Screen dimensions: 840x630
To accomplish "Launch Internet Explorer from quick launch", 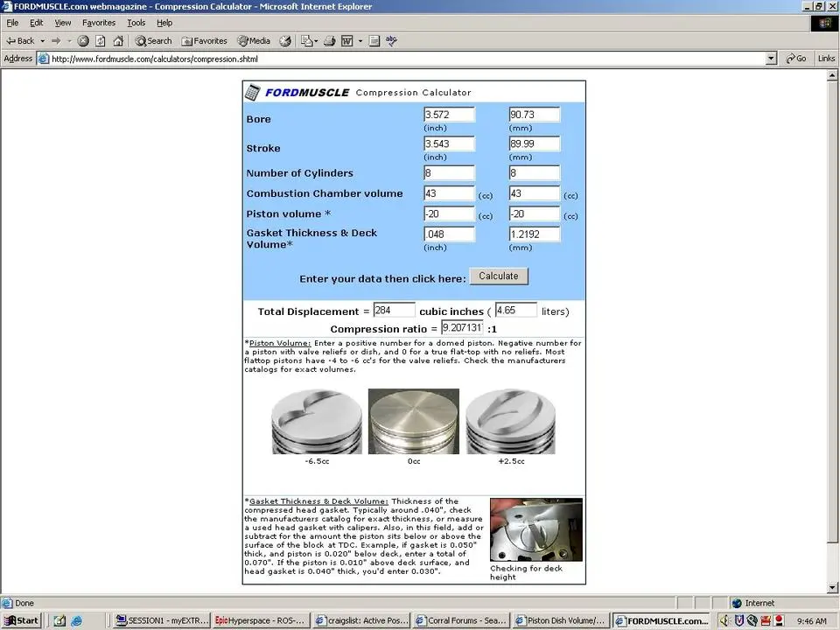I will click(77, 620).
